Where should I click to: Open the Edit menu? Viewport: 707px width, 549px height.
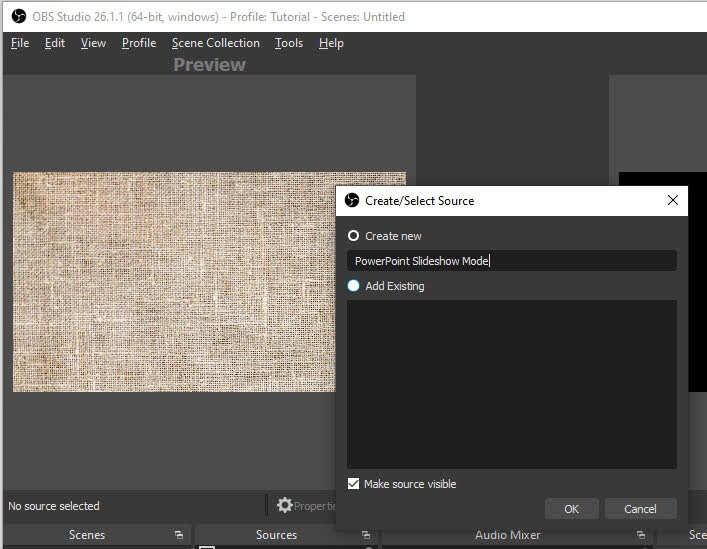coord(55,43)
